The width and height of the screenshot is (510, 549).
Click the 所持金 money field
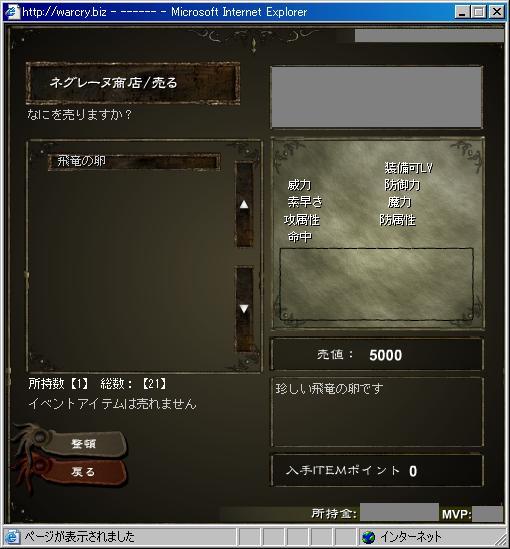(399, 513)
